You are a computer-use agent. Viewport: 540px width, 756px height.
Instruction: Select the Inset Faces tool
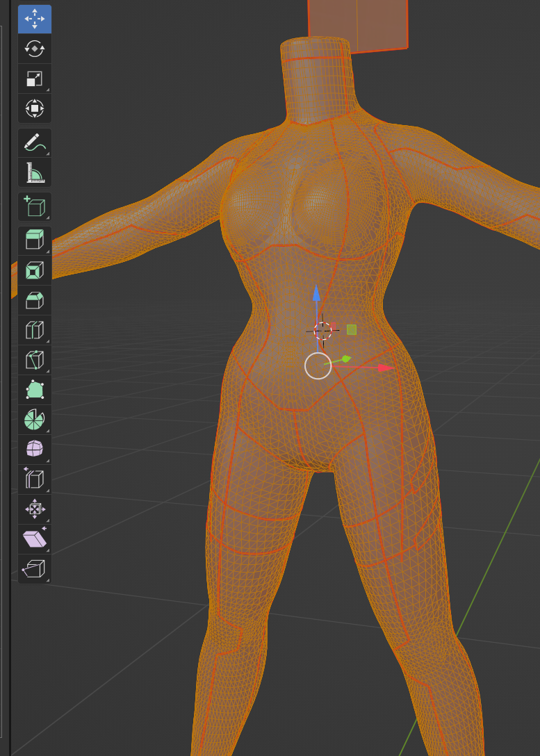coord(35,270)
